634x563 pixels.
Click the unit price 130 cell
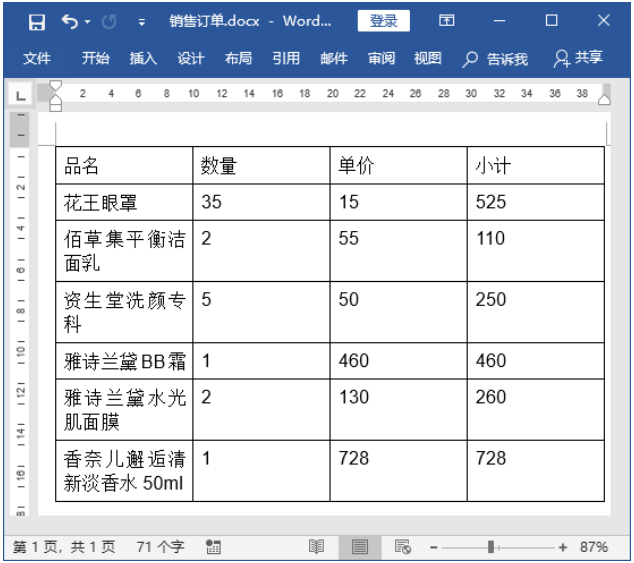coord(399,409)
